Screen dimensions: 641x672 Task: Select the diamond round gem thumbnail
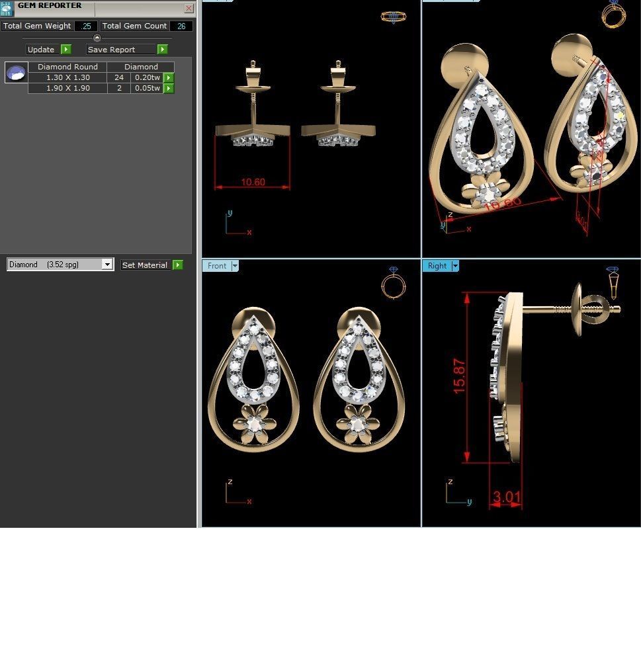[x=17, y=72]
